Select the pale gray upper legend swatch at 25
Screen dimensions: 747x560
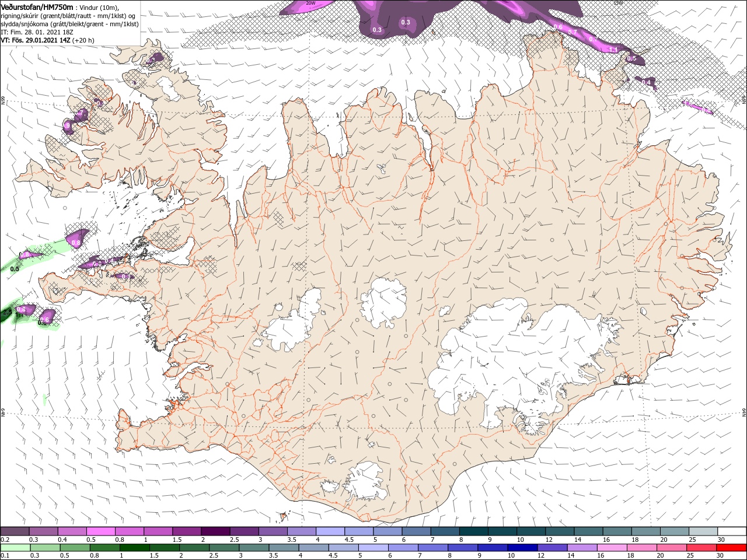703,531
